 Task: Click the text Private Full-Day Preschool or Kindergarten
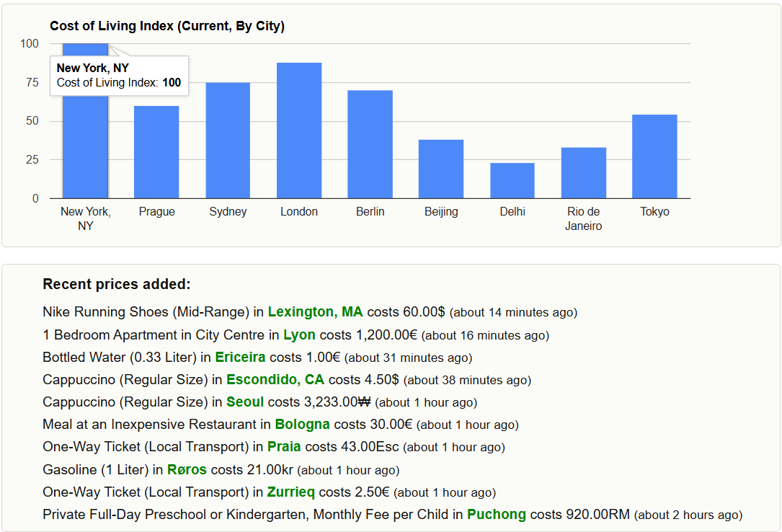pos(174,515)
